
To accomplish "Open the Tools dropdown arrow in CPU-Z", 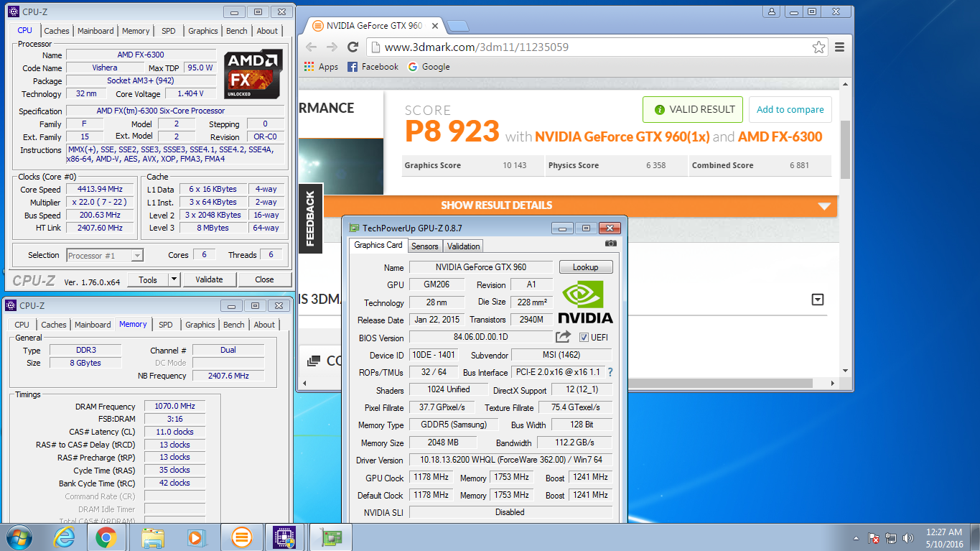I will 174,279.
